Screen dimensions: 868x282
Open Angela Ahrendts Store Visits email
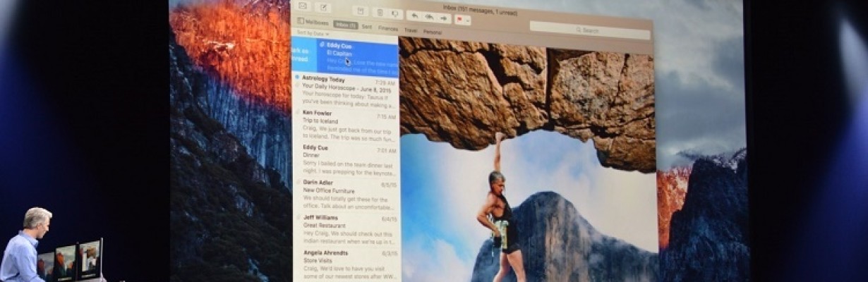point(346,265)
